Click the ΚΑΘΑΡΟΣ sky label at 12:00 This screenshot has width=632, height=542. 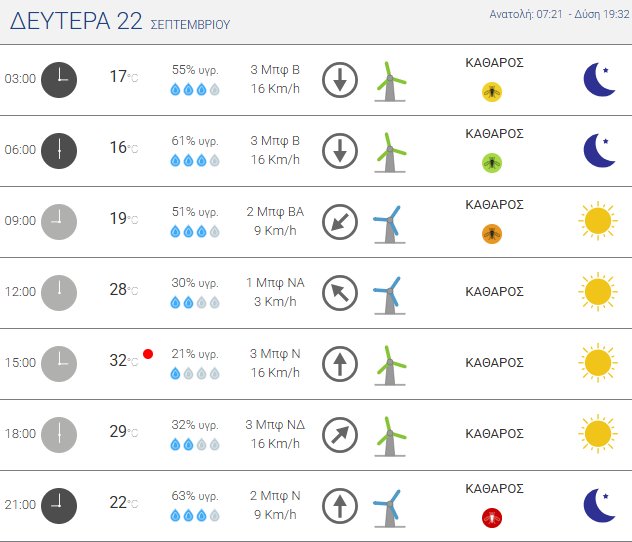495,292
